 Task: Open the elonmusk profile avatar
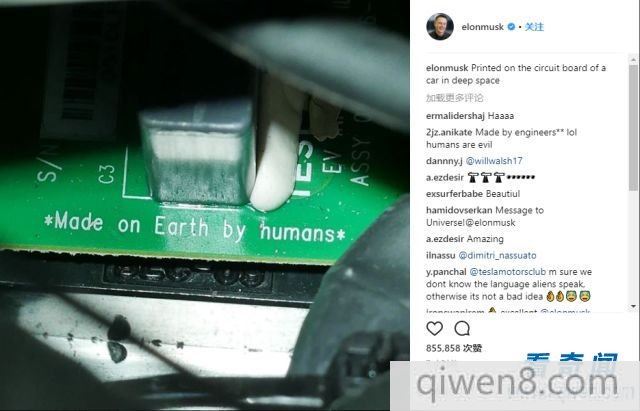coord(440,27)
